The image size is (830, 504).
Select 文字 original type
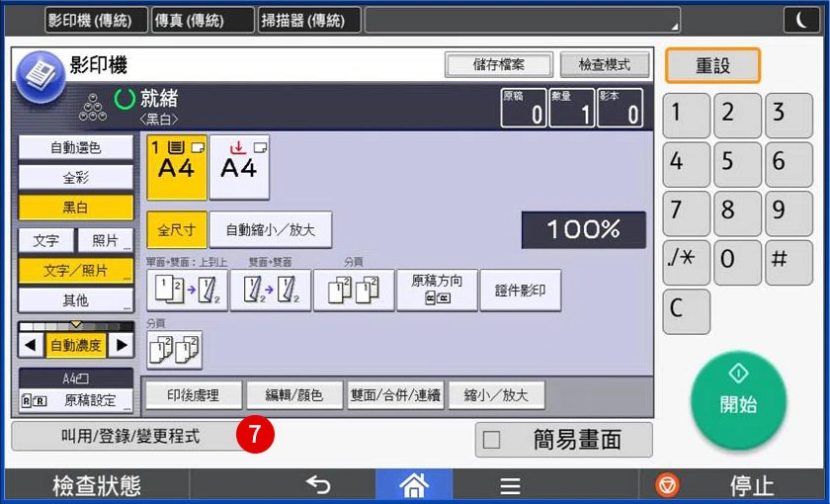[46, 241]
